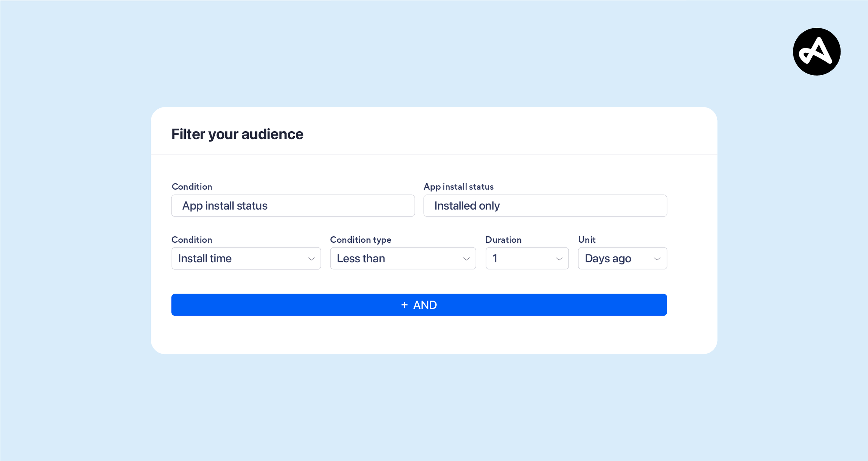Click the Unit label
Viewport: 868px width, 461px height.
click(x=587, y=239)
